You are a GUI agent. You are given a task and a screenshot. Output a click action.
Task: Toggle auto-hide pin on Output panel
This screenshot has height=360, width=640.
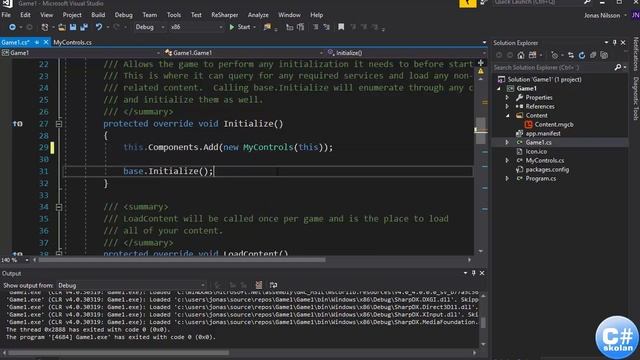pos(473,273)
